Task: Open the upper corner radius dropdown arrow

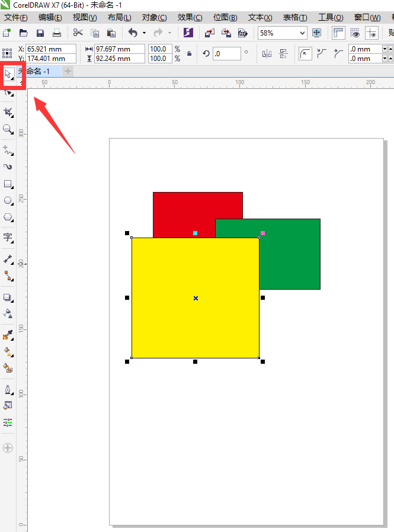Action: point(385,49)
